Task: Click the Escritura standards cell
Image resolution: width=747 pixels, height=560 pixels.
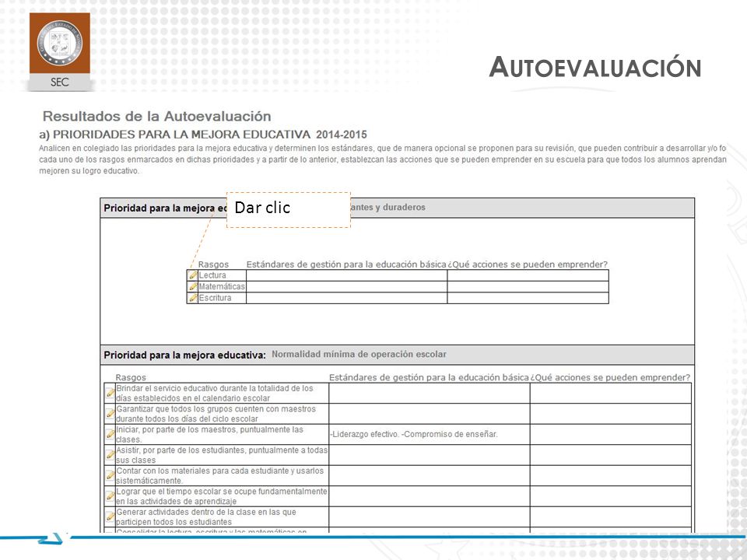Action: 346,298
